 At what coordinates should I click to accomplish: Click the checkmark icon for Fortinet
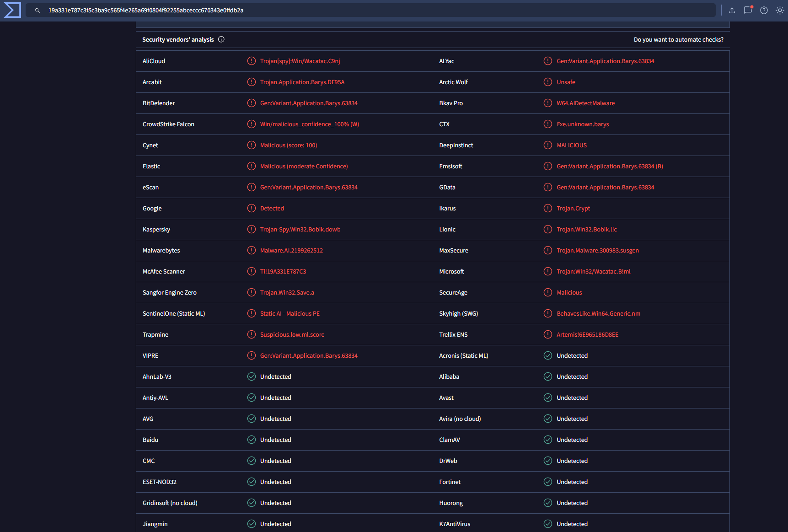(548, 482)
